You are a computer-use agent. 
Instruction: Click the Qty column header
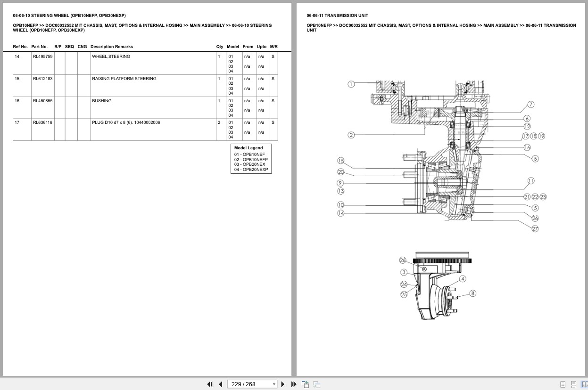click(x=220, y=47)
